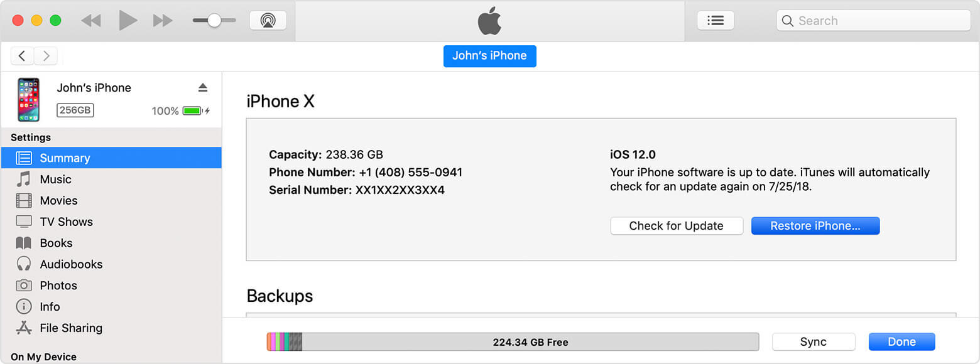Click the iPhone device thumbnail
The height and width of the screenshot is (364, 980).
(x=28, y=99)
